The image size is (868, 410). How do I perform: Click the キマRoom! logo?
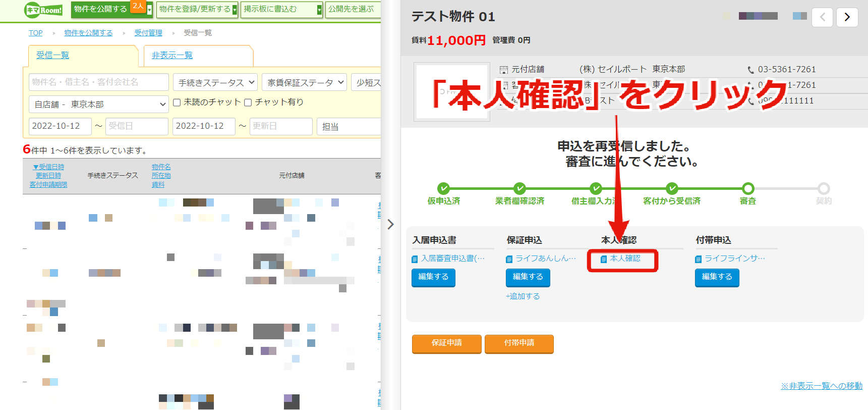pyautogui.click(x=43, y=10)
